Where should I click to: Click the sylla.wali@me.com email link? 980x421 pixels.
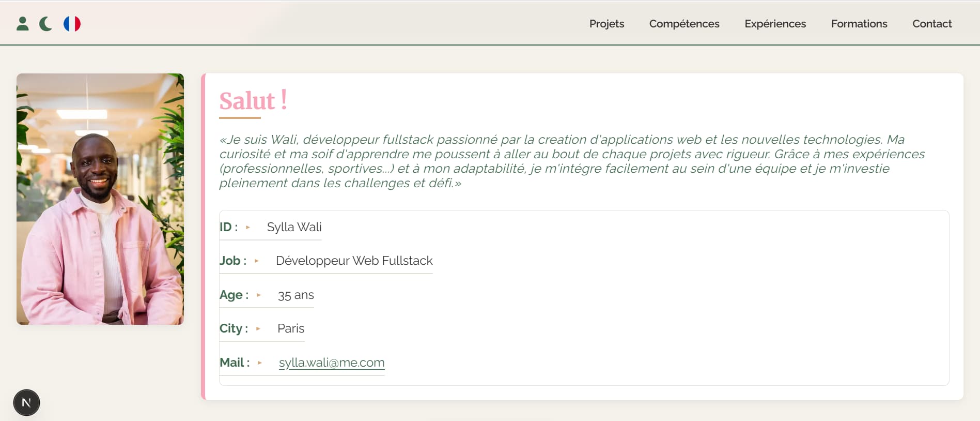[332, 363]
